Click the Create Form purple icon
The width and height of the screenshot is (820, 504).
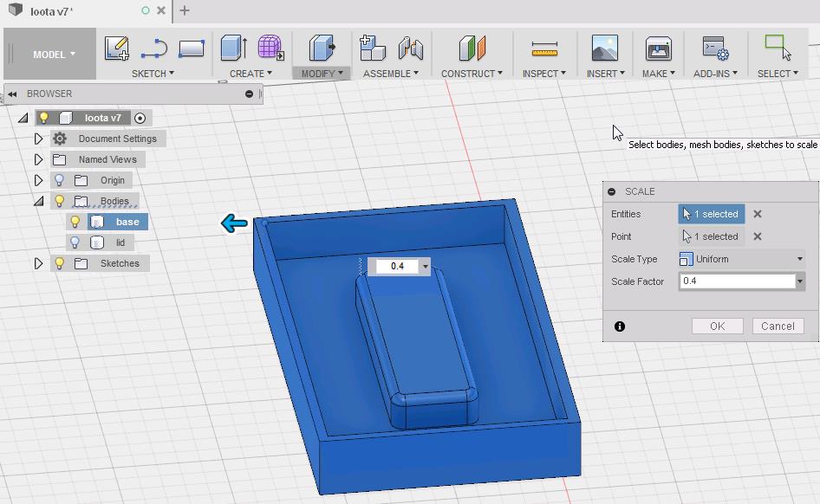point(271,48)
